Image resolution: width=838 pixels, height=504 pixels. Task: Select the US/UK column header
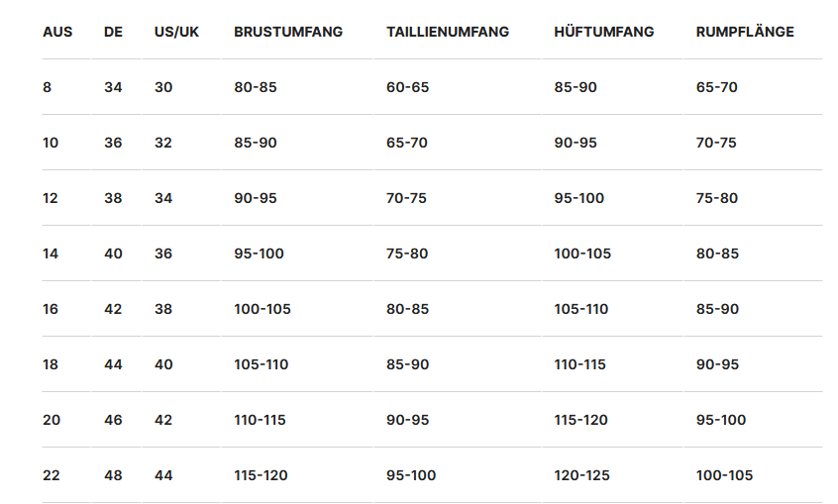point(176,32)
